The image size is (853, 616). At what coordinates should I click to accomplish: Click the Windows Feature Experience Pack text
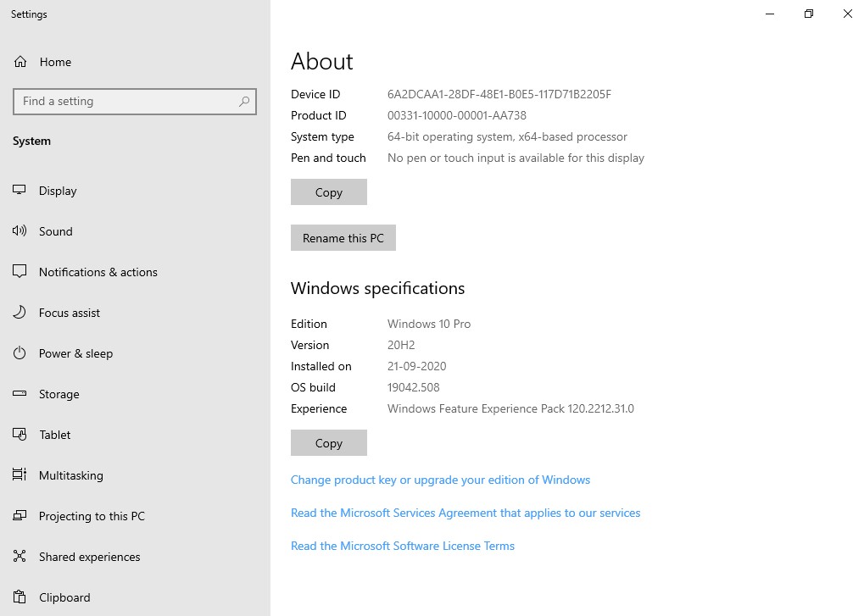[x=510, y=408]
